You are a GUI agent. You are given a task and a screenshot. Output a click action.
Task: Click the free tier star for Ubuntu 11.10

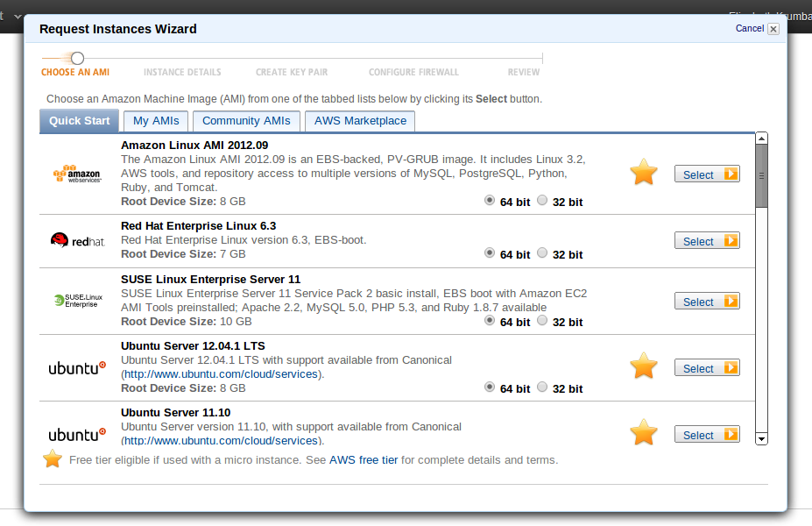pos(644,432)
